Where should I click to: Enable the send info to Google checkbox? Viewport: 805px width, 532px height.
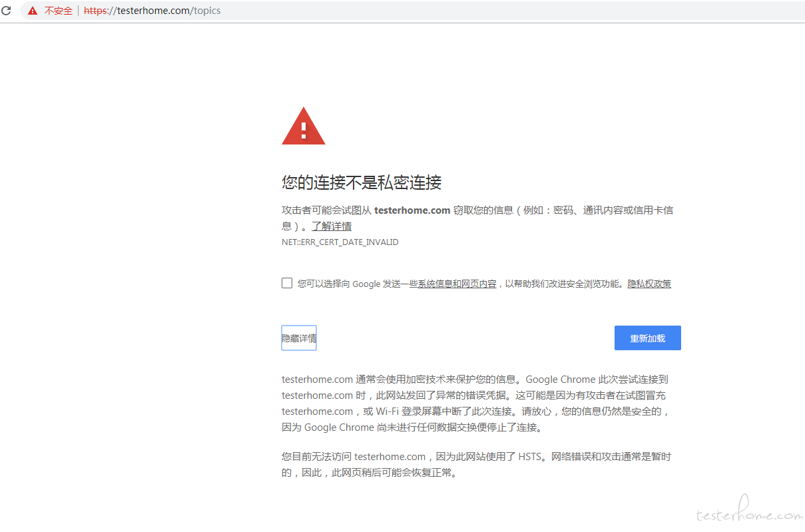(287, 283)
